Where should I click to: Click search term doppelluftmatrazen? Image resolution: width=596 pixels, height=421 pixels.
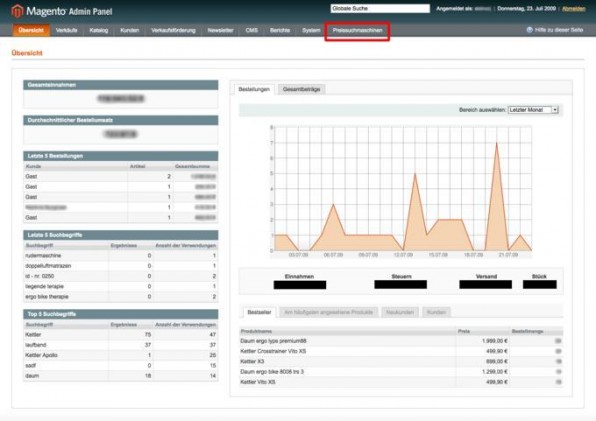click(x=48, y=266)
